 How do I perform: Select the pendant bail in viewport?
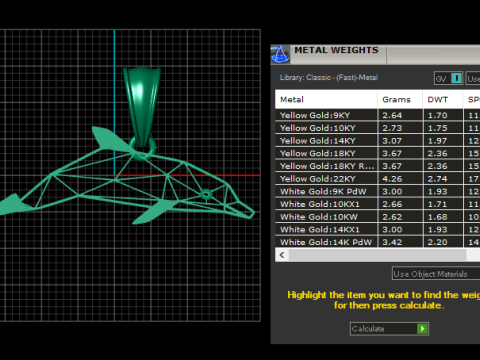[x=142, y=107]
